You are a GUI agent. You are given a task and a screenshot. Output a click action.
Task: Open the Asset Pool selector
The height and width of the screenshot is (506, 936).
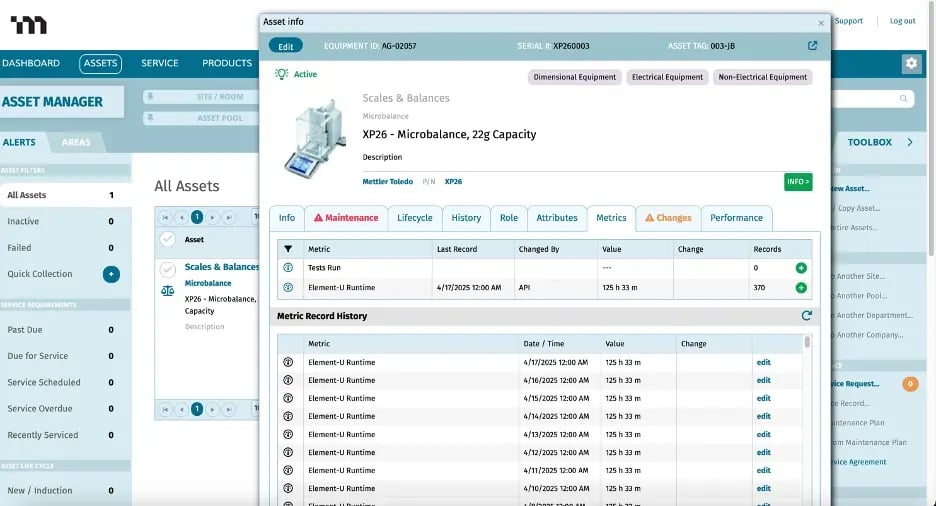coord(200,118)
